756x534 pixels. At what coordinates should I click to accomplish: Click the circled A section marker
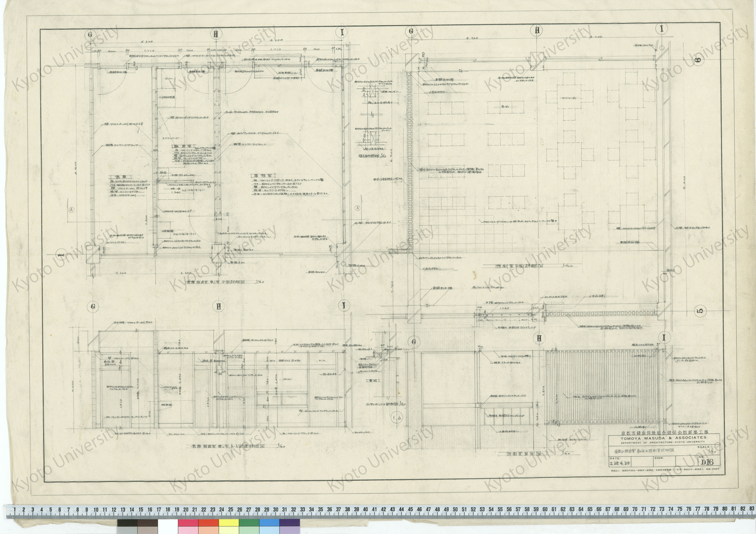pyautogui.click(x=71, y=210)
